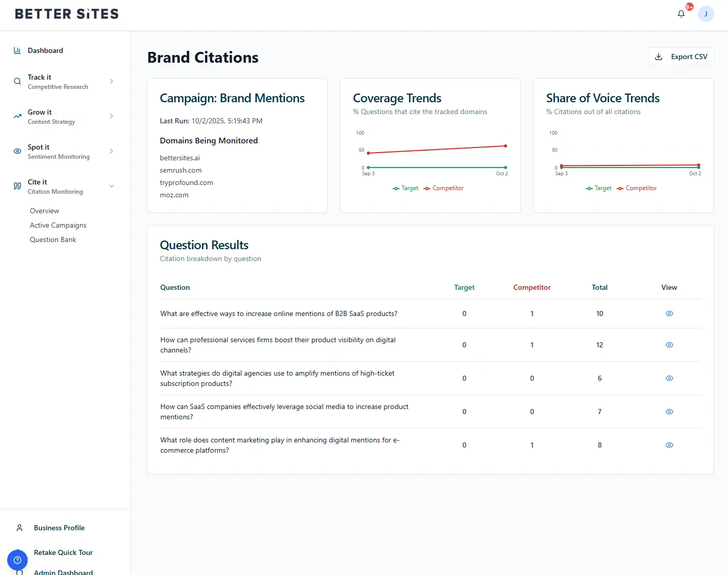Viewport: 728px width, 575px height.
Task: Click the Grow it trend icon
Action: click(x=17, y=116)
